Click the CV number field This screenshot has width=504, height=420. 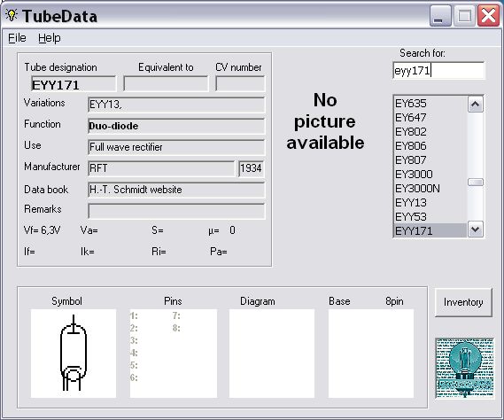pos(240,84)
